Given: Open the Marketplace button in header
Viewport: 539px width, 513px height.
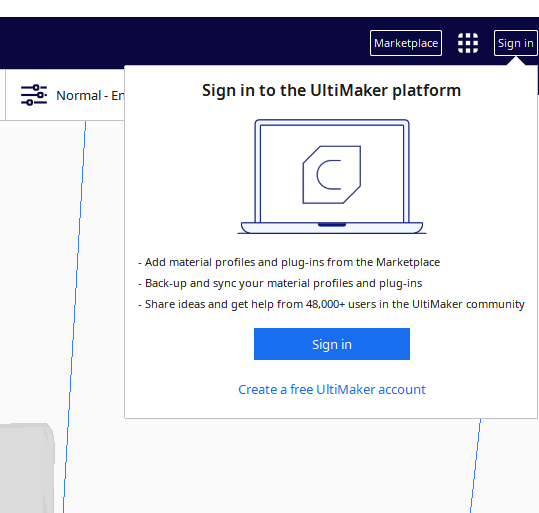Looking at the screenshot, I should 406,43.
